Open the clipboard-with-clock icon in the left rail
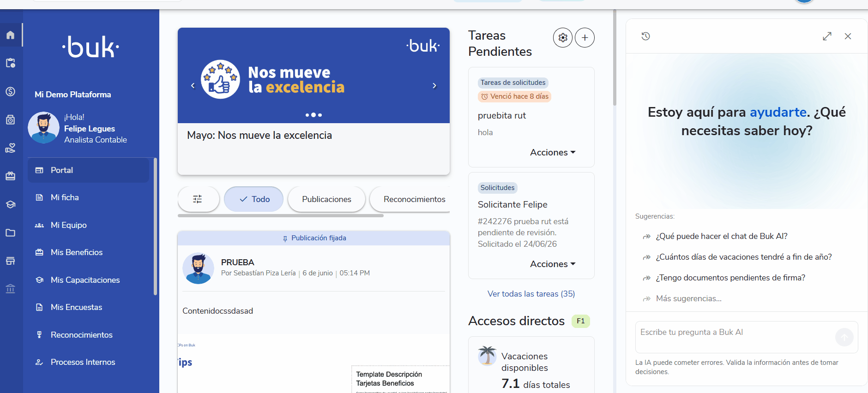868x393 pixels. (x=10, y=63)
